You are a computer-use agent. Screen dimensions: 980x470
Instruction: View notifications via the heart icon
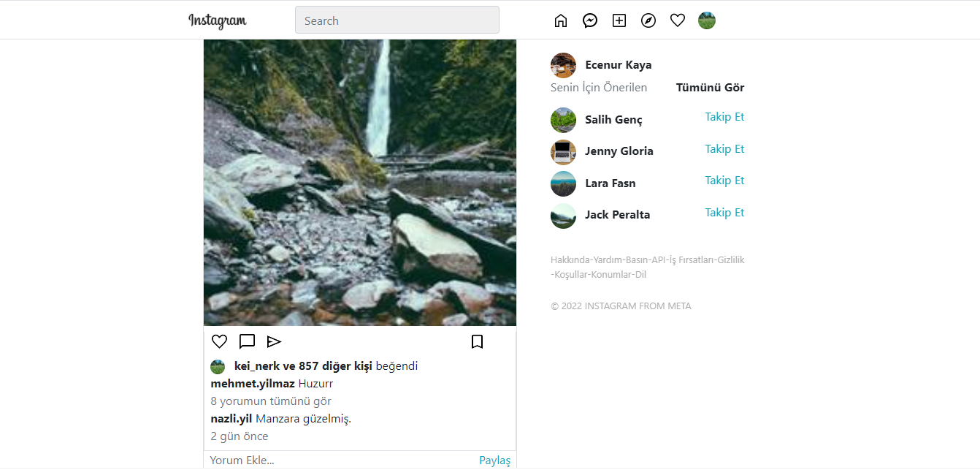678,20
